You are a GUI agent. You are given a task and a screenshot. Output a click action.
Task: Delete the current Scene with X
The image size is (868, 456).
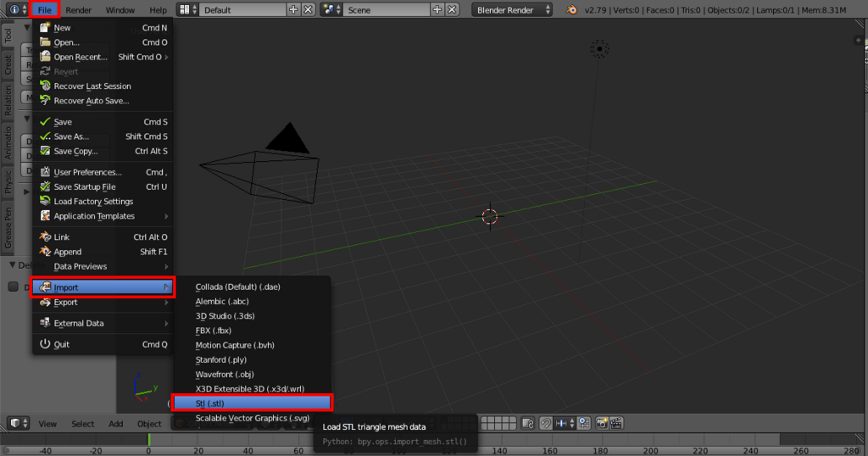[453, 9]
